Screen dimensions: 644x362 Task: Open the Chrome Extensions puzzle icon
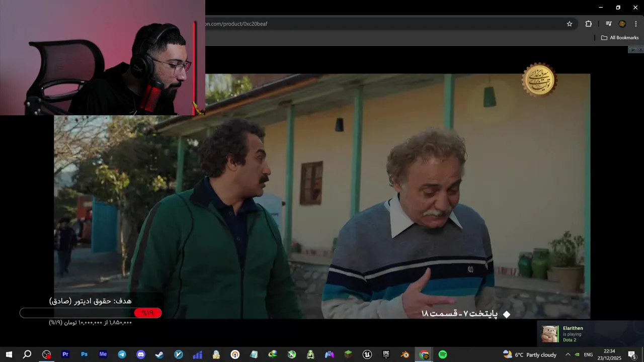[589, 24]
